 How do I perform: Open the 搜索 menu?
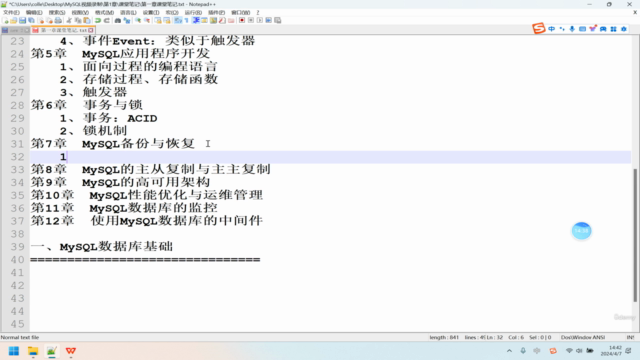coord(57,13)
